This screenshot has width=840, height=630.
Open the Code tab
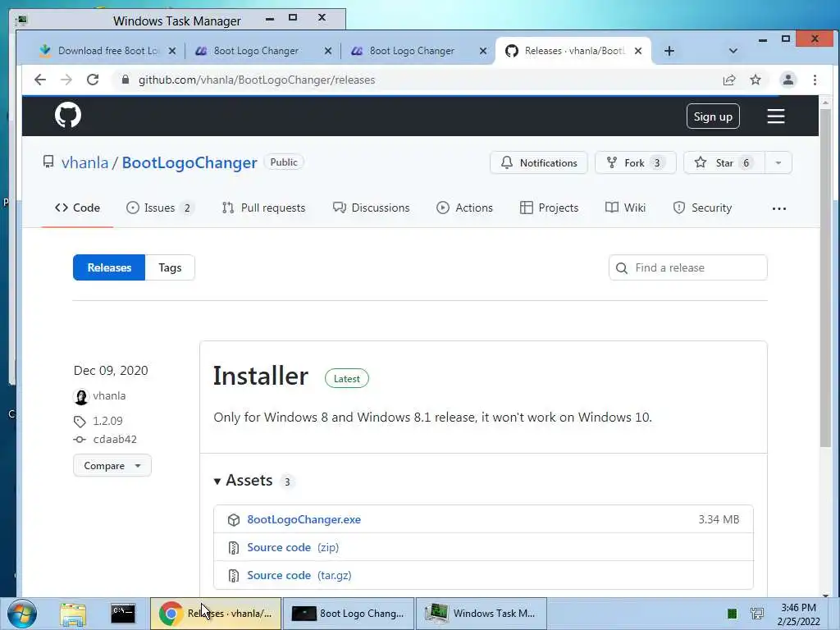[x=78, y=208]
